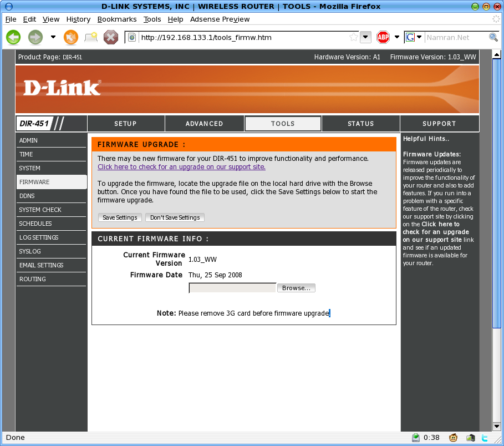Click the orange Reload page icon
Screen dimensions: 504x446
point(71,38)
